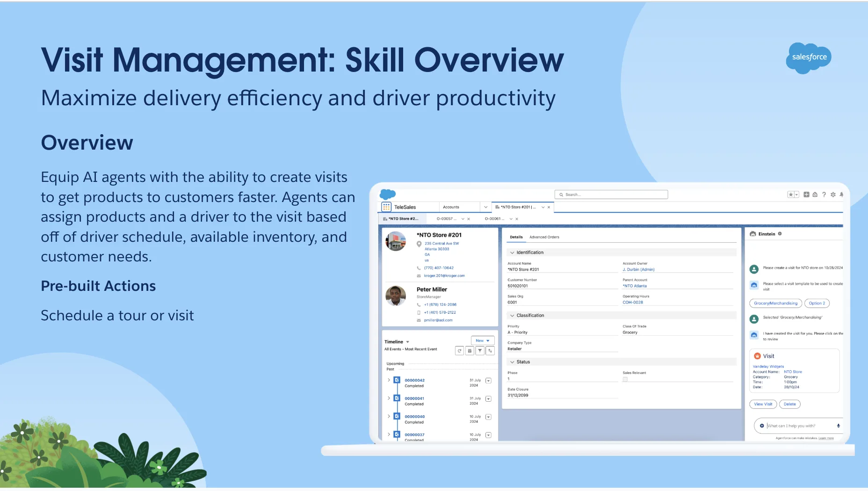868x491 pixels.
Task: Choose the Option 2 template button
Action: pyautogui.click(x=817, y=303)
